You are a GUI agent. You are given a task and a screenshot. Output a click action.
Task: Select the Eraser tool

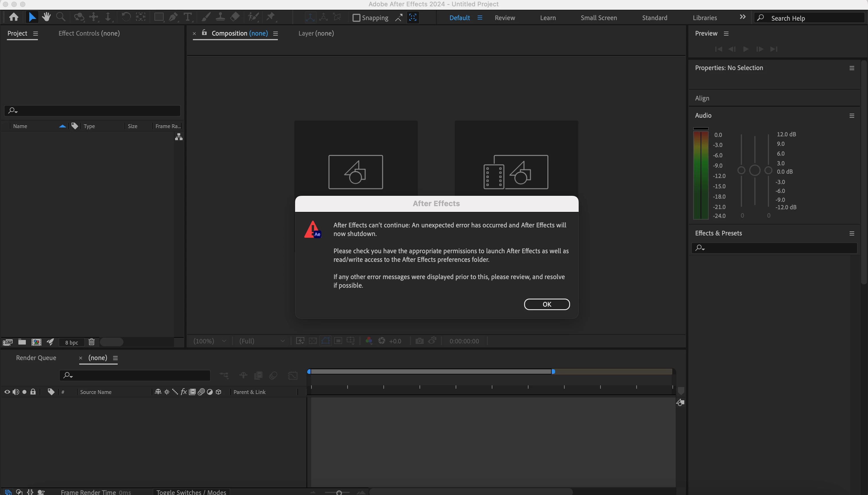235,17
